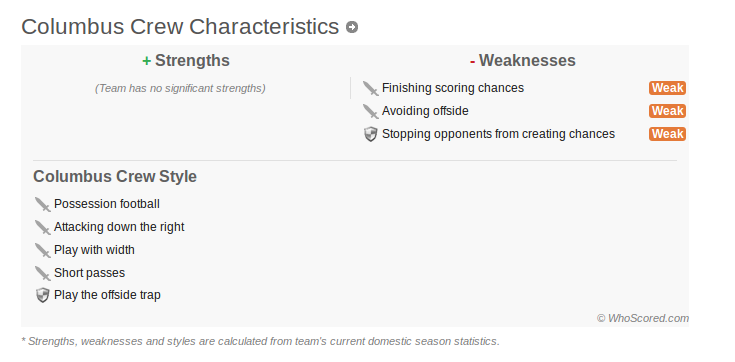Click shield icon next to Play the offside trap
735x362 pixels.
43,295
